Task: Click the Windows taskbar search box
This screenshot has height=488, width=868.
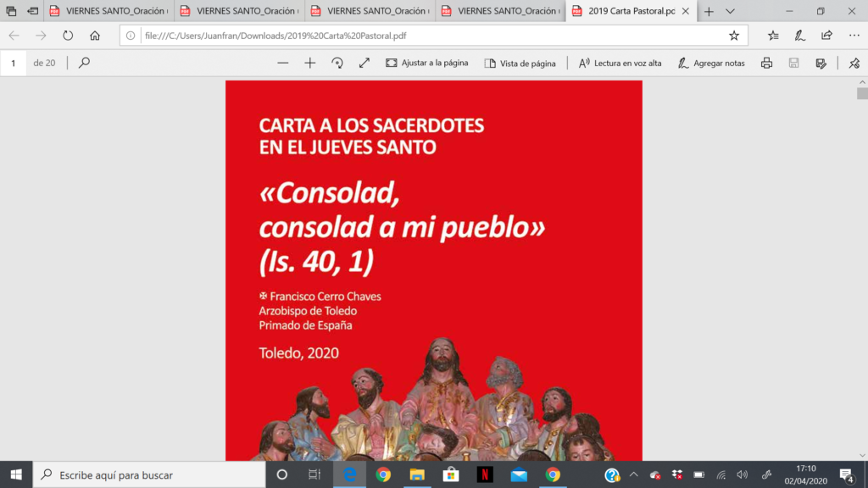Action: pyautogui.click(x=149, y=474)
